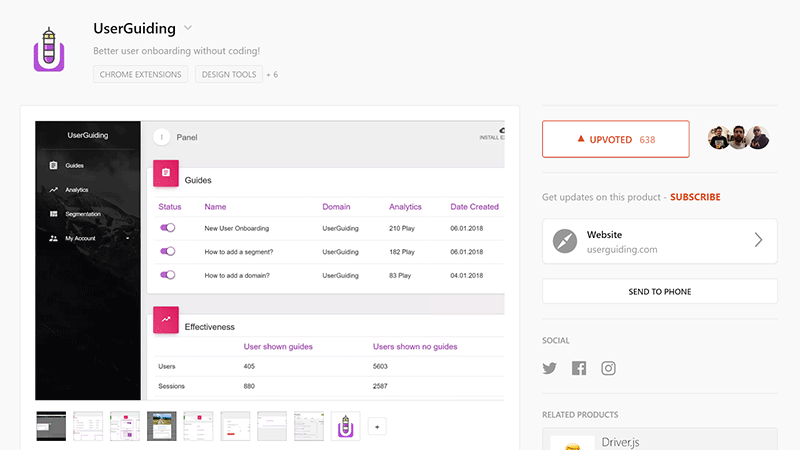
Task: Toggle the How to add a domain status
Action: (x=167, y=274)
